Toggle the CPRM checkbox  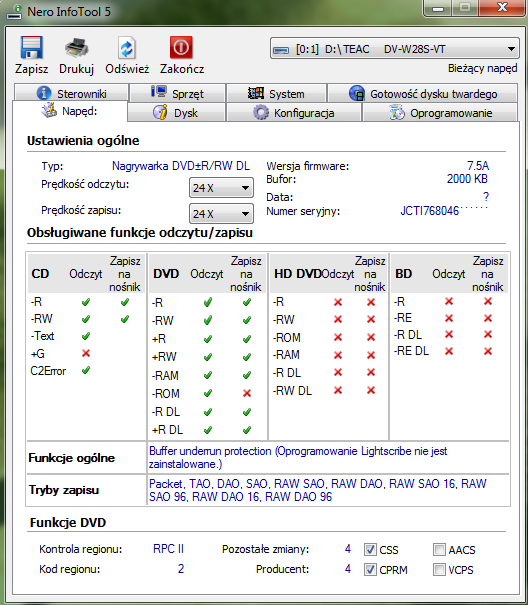point(370,569)
